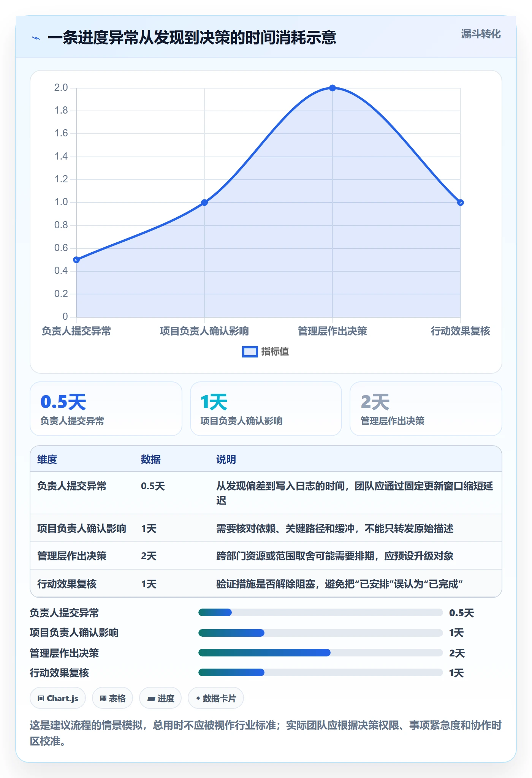Click the 表格 chip

click(x=112, y=698)
